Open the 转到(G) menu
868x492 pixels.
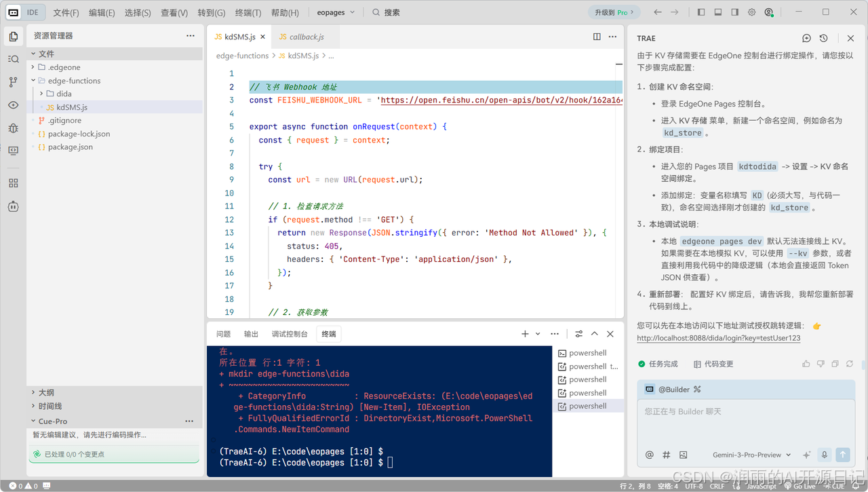click(212, 12)
